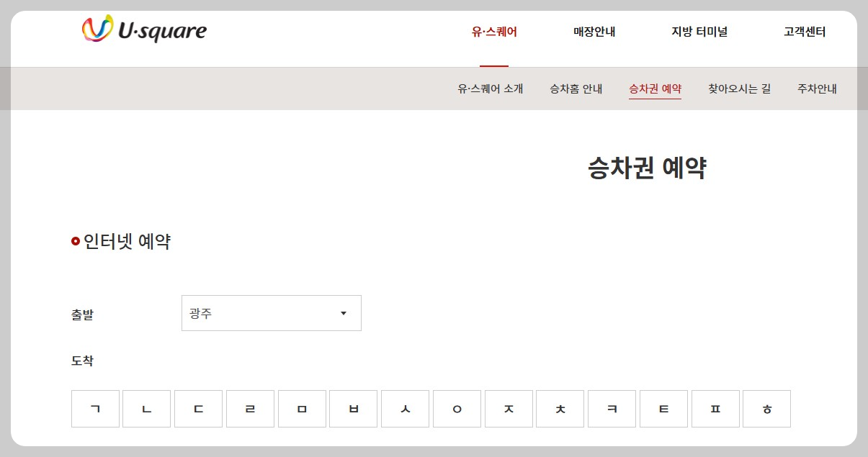Select the ㅎ consonant filter button
The height and width of the screenshot is (457, 868).
tap(767, 408)
